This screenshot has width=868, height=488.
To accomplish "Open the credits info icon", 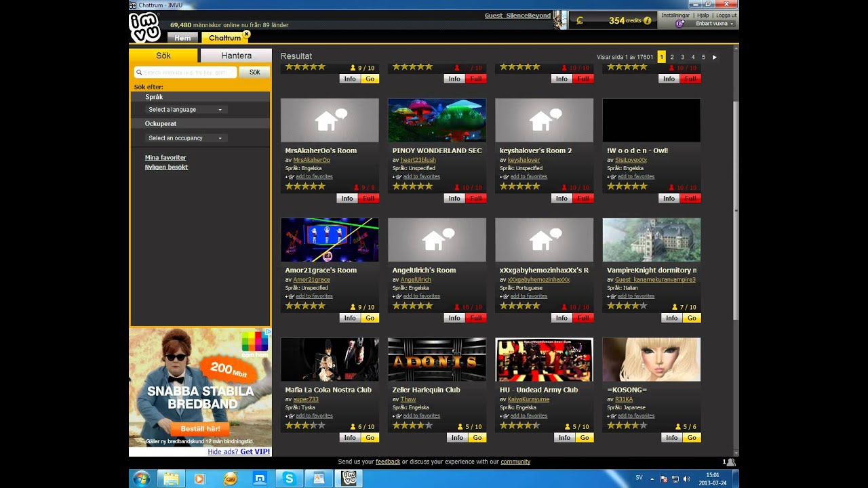I will click(x=647, y=20).
